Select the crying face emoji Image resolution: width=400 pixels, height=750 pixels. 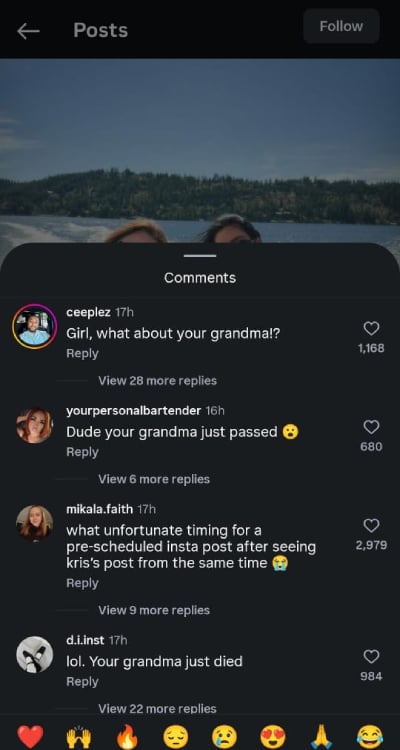coord(224,736)
